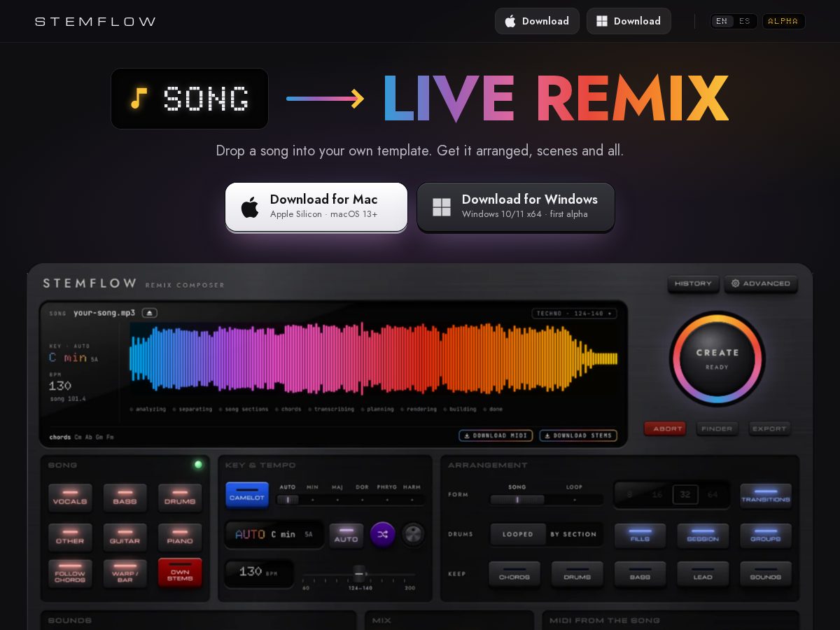
Task: Click the purple shuffle key button
Action: click(x=383, y=535)
